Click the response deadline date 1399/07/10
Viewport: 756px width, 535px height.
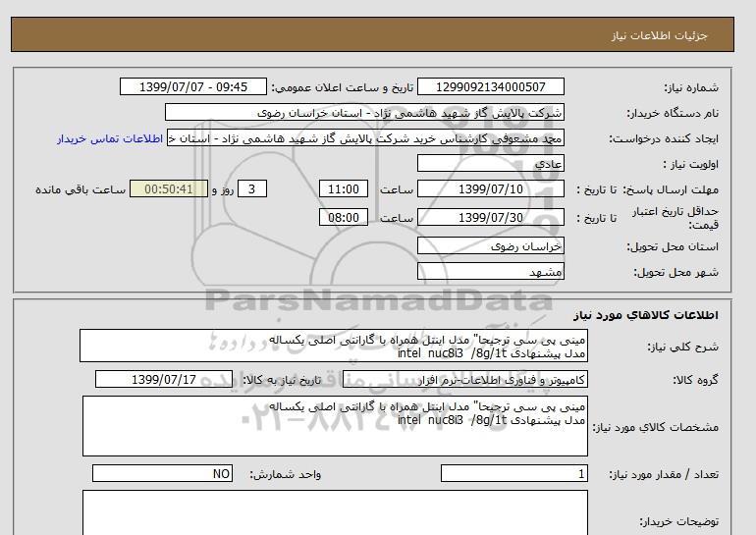pos(491,189)
